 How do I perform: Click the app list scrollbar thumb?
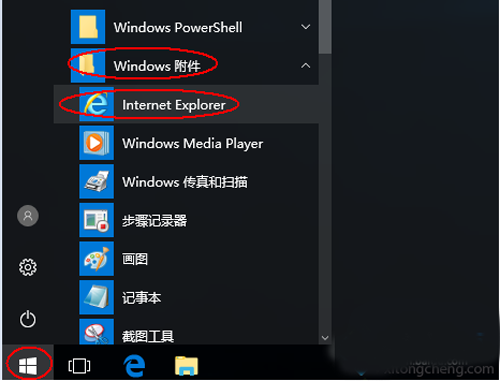325,27
